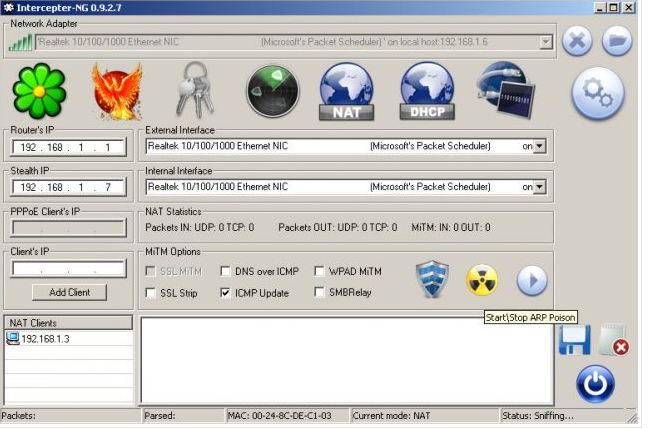Expand the External Interface dropdown
This screenshot has height=429, width=648.
541,146
